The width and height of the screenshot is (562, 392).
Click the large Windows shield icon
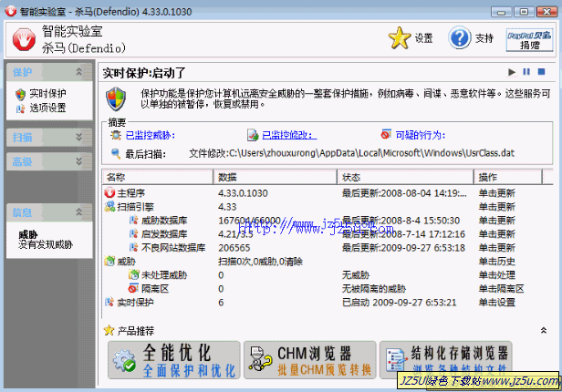[116, 98]
